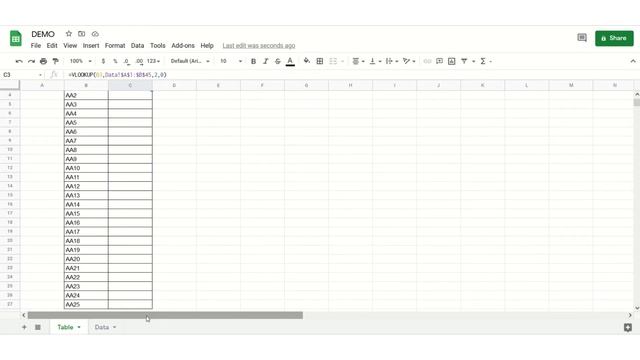Toggle strikethrough formatting

[278, 61]
